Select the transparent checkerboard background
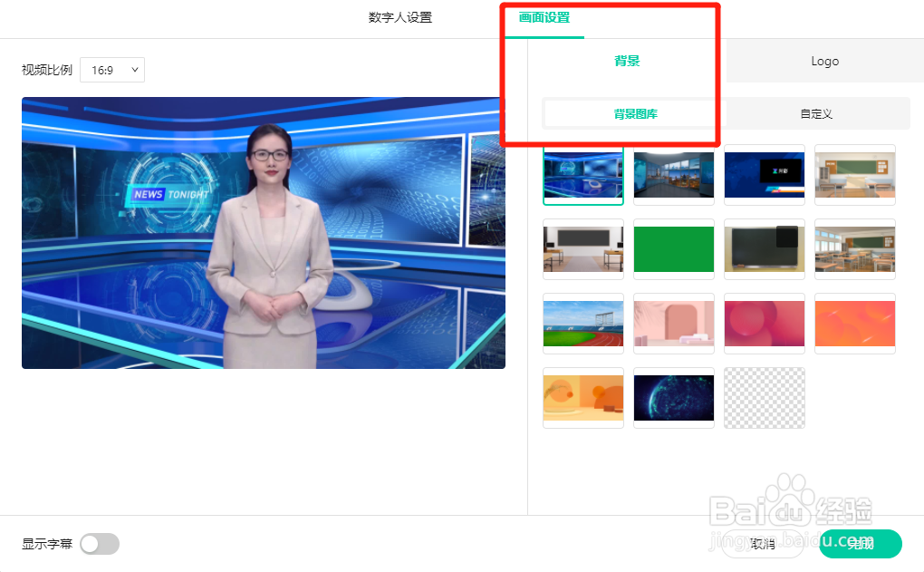 (x=765, y=397)
